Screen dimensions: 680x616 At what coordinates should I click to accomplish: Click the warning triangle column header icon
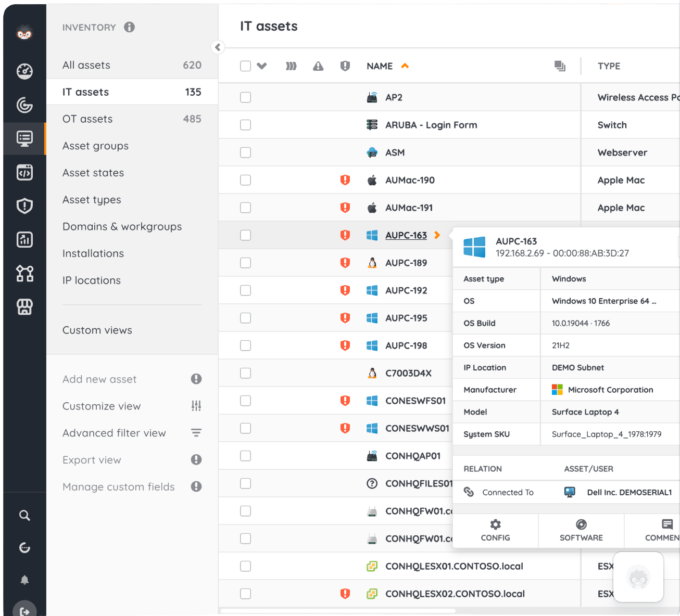coord(318,66)
